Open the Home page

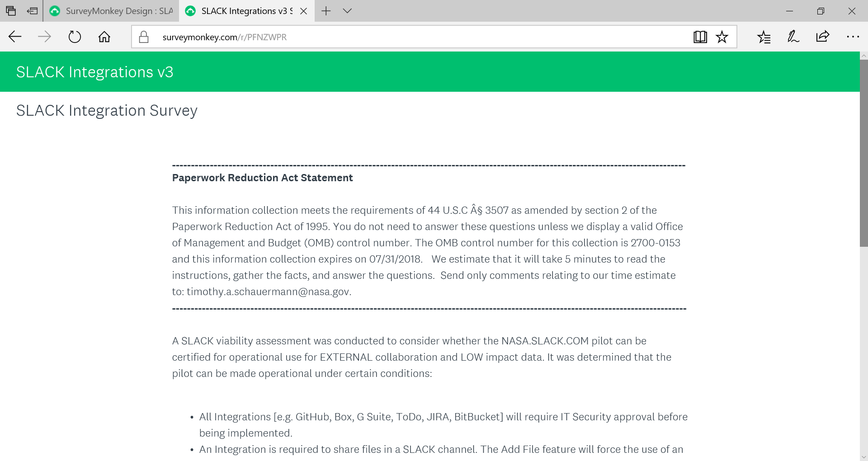click(x=104, y=37)
